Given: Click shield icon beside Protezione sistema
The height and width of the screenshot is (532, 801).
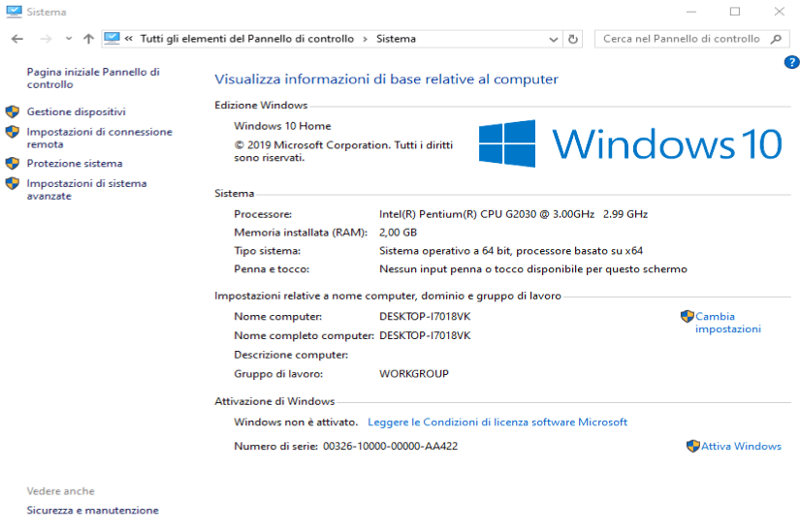Looking at the screenshot, I should [x=13, y=164].
